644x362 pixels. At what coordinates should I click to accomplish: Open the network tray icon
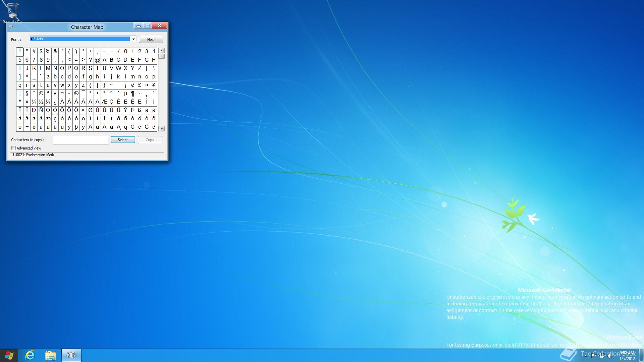[x=602, y=356]
